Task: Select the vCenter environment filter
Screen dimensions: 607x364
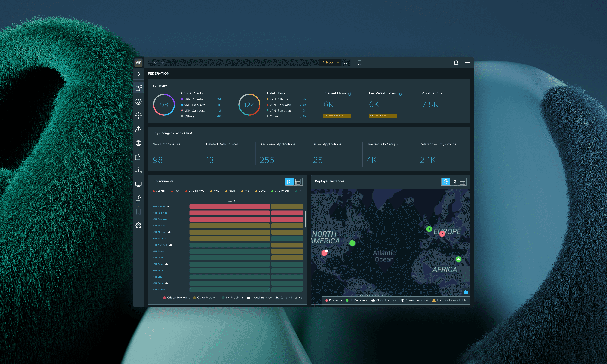Action: (x=159, y=191)
